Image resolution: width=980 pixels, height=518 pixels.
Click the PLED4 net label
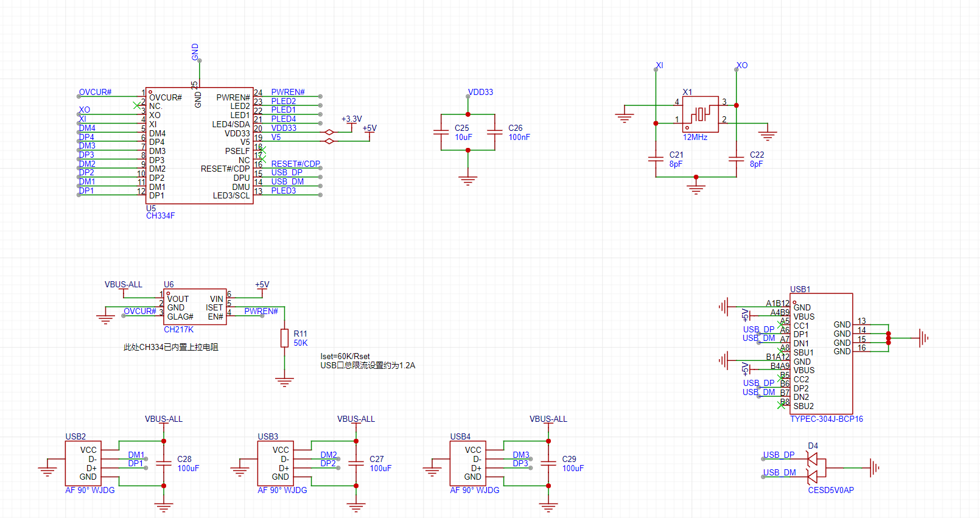pyautogui.click(x=284, y=119)
